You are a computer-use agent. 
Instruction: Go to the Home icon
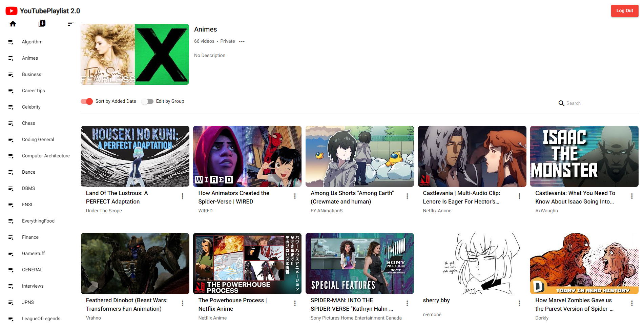13,24
